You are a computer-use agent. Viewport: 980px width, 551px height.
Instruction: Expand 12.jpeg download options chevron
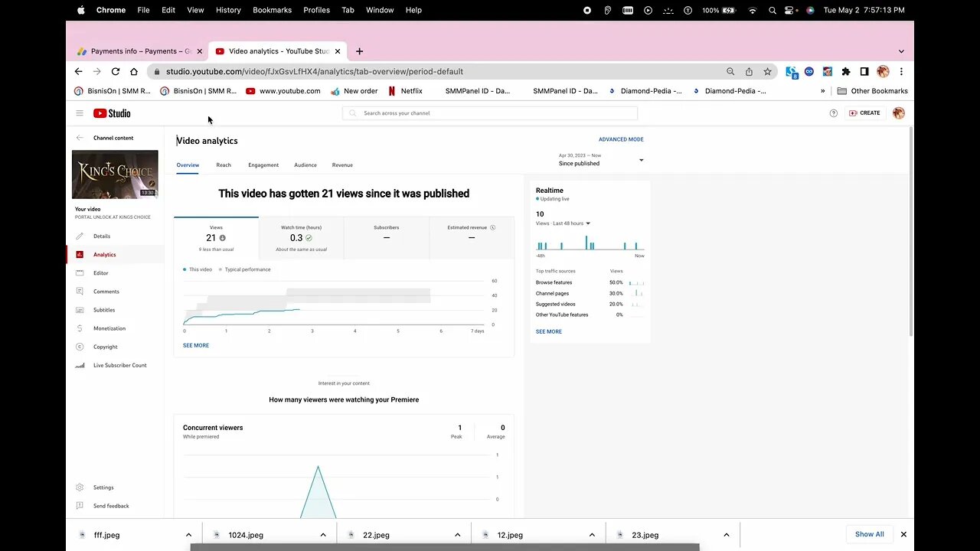(x=592, y=535)
